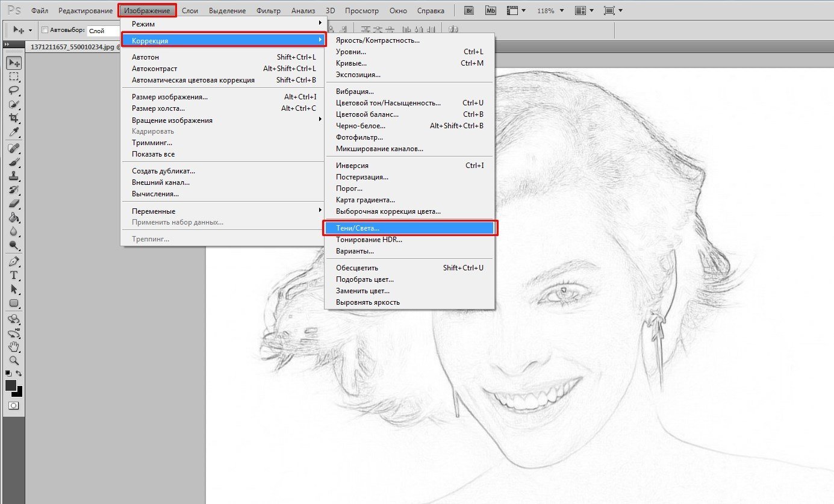Open the Фильтр menu

pos(268,11)
